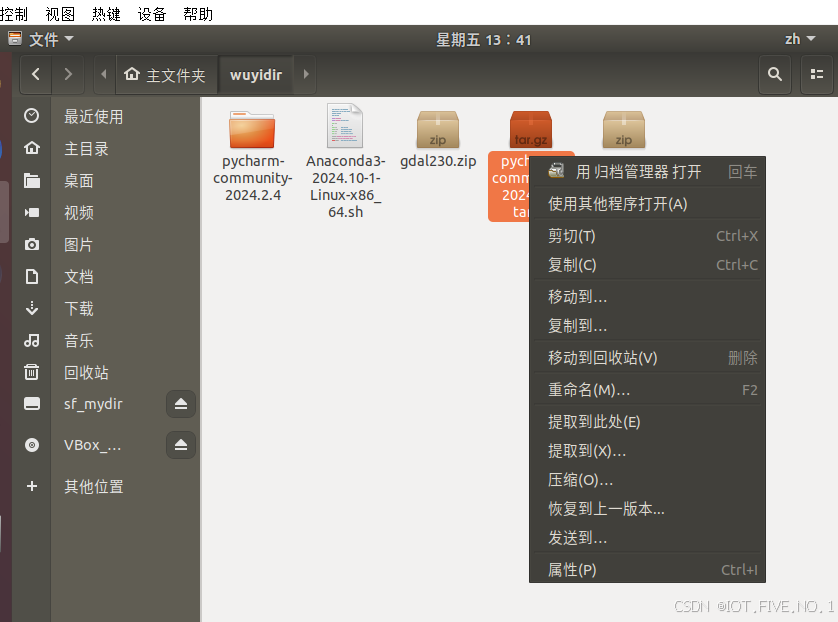Choose 恢复到上一版本…
Image resolution: width=838 pixels, height=622 pixels.
pyautogui.click(x=647, y=508)
